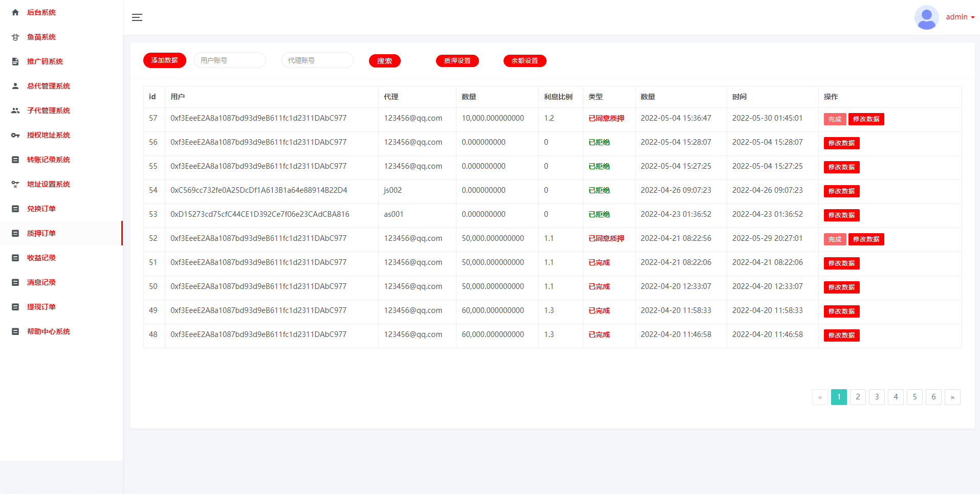This screenshot has width=980, height=494.
Task: Click the home icon beside 后台系统
Action: point(15,12)
